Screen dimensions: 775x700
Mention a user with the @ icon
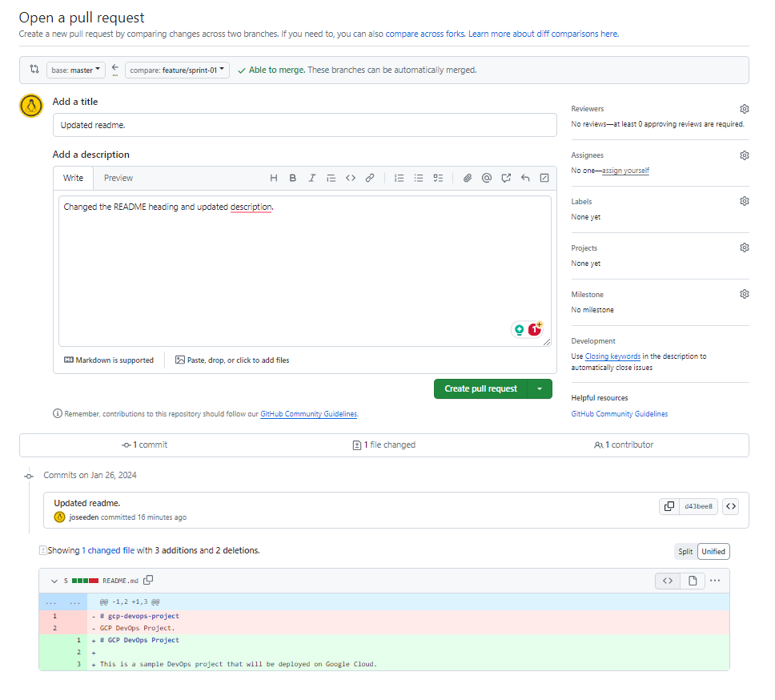(x=486, y=178)
